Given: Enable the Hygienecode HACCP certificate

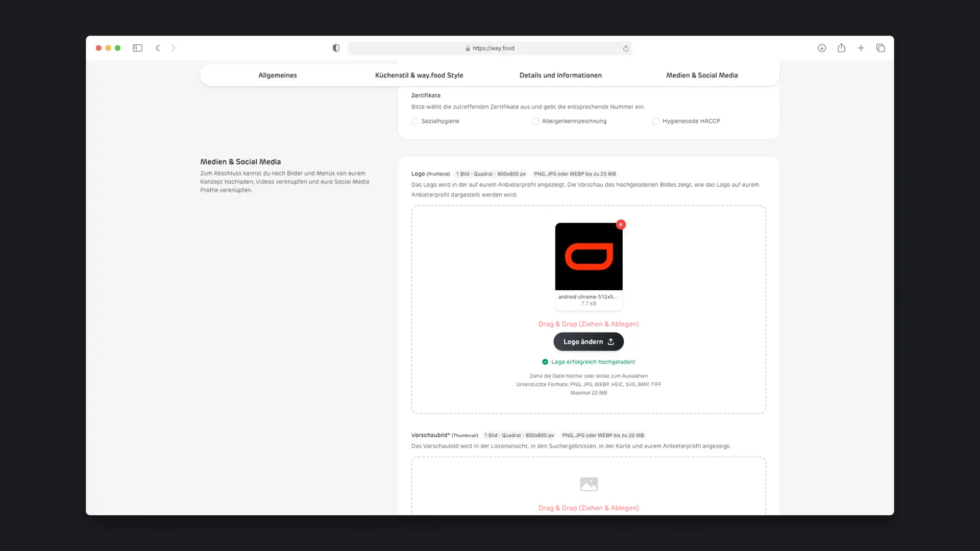Looking at the screenshot, I should click(655, 121).
